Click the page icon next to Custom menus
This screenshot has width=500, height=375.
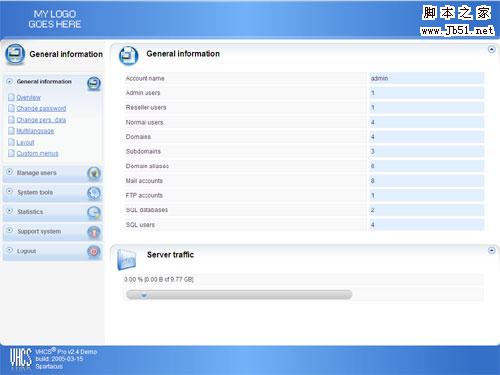click(11, 153)
